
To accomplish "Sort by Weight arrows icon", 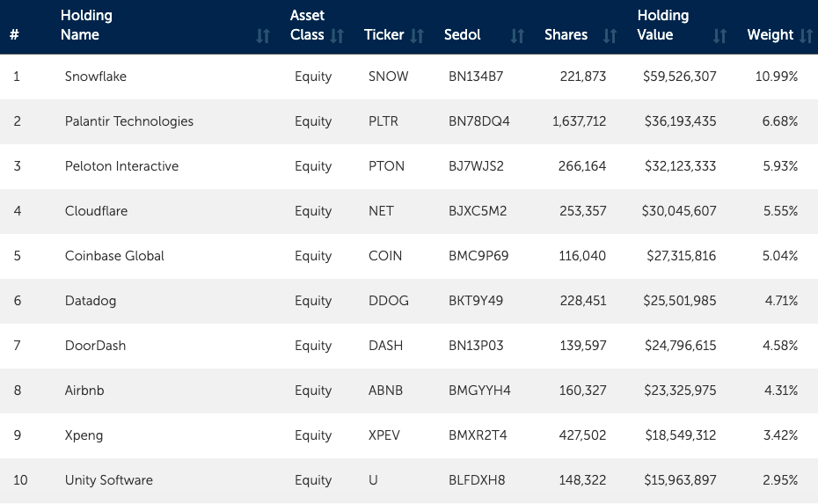I will pos(807,35).
